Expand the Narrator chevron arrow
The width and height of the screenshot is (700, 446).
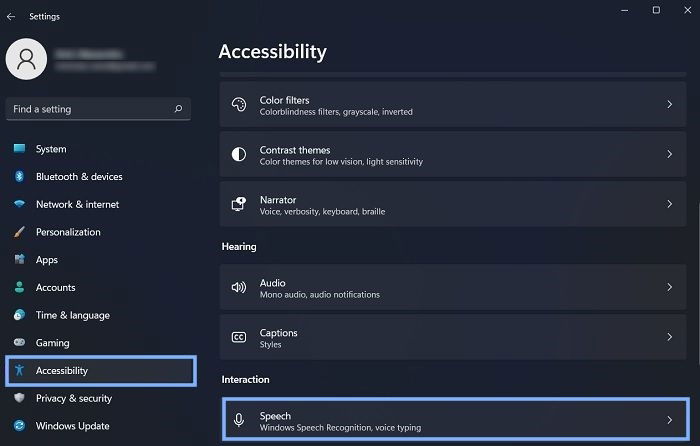coord(669,204)
